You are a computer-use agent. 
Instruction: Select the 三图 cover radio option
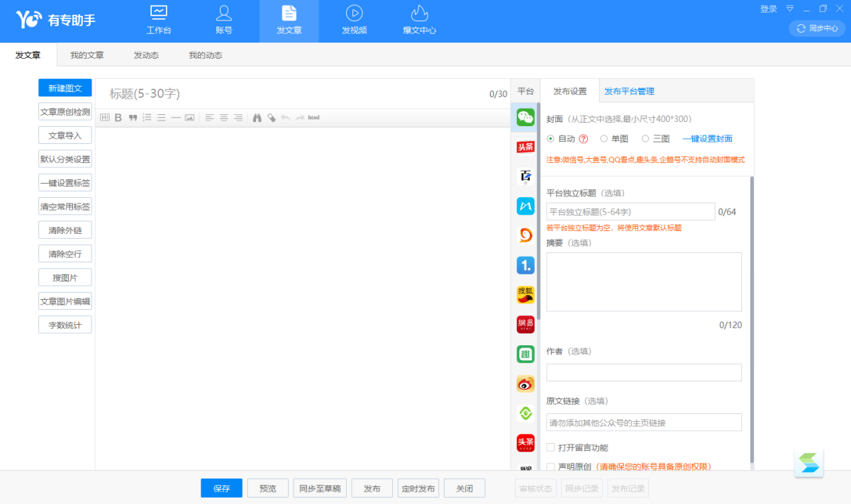[645, 139]
